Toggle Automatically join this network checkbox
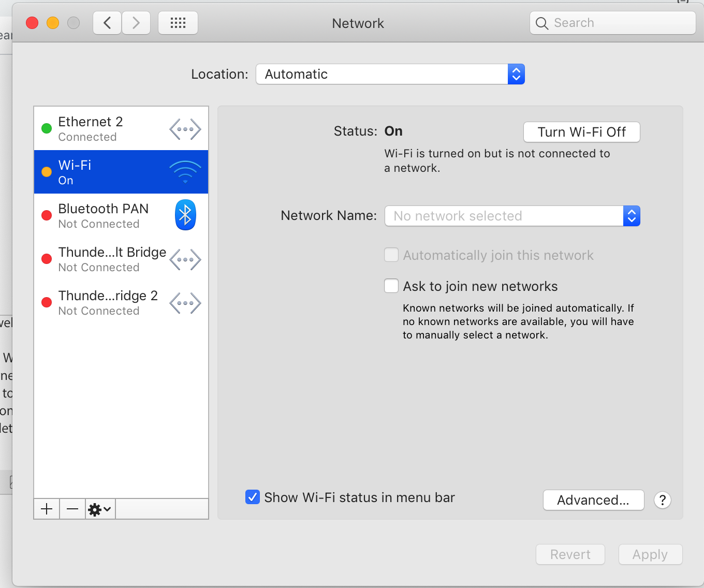The width and height of the screenshot is (704, 588). tap(391, 255)
